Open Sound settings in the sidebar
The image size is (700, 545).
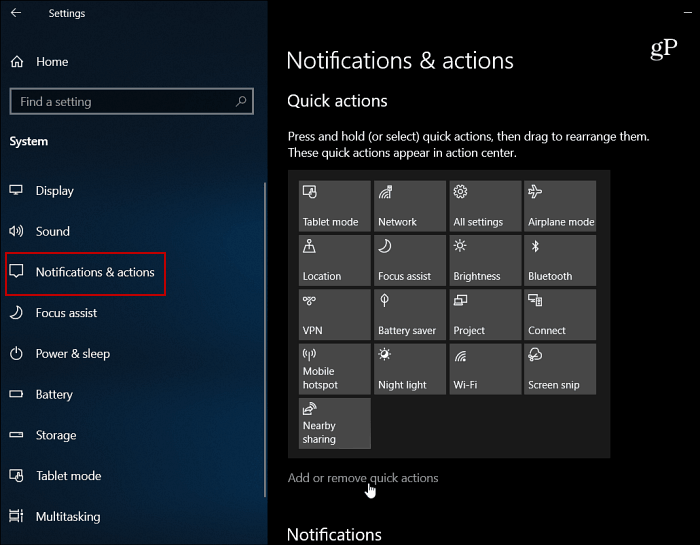132,231
